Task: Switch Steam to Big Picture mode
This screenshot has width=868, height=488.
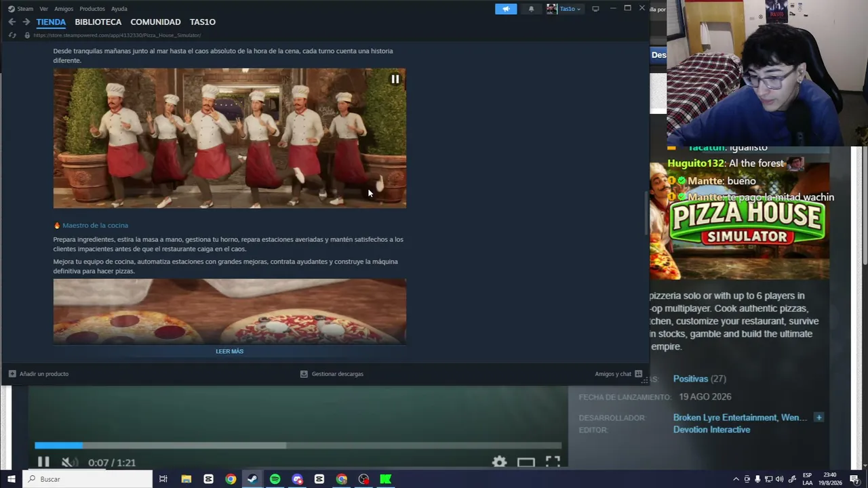Action: pos(595,9)
